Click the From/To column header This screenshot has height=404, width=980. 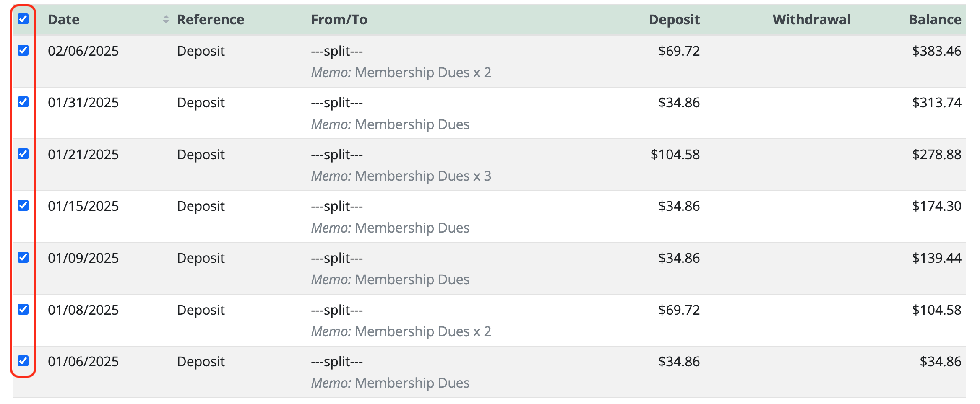click(x=339, y=20)
